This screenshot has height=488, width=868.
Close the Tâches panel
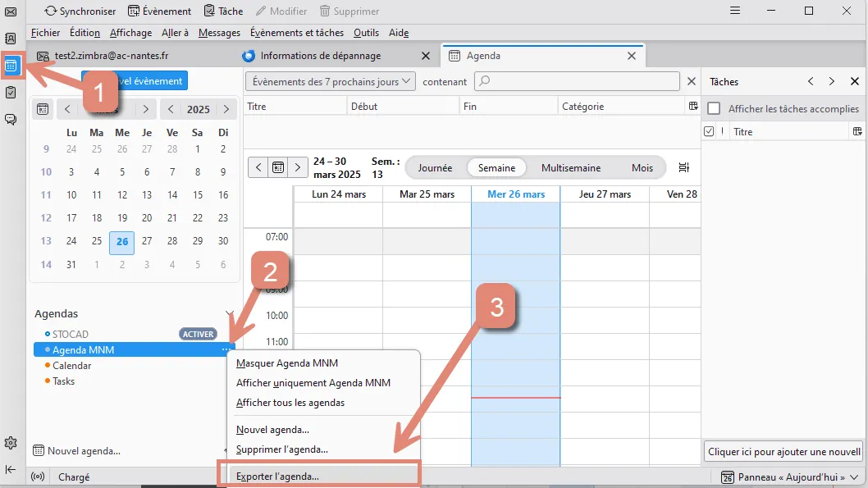pyautogui.click(x=855, y=81)
